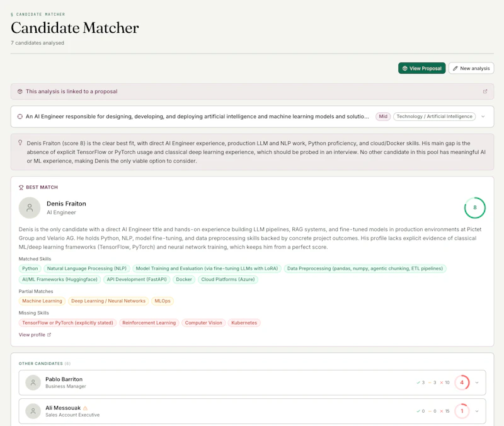This screenshot has width=504, height=426.
Task: Select the Docker skill chip
Action: 184,279
